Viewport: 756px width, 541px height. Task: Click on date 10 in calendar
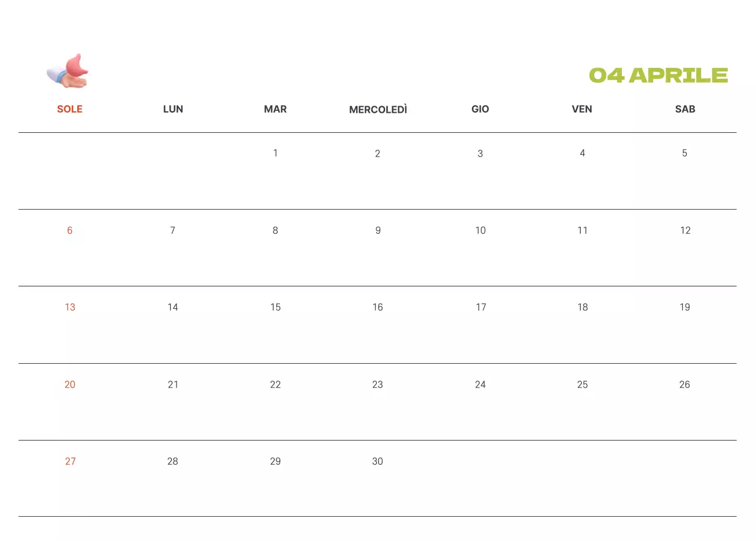481,230
